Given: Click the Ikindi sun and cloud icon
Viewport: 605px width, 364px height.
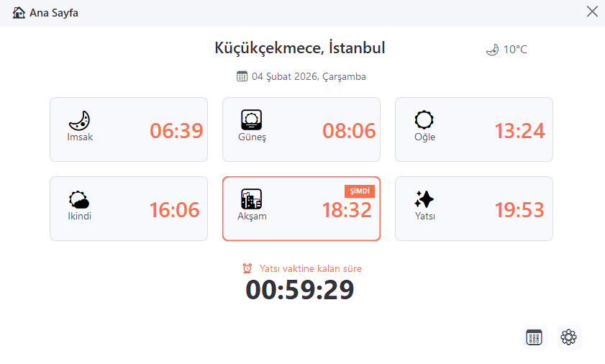Looking at the screenshot, I should [79, 199].
